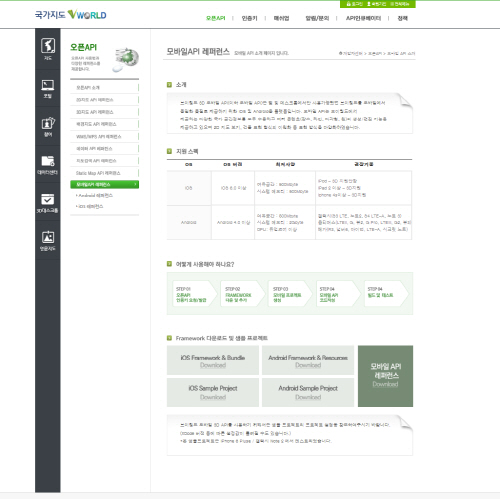Open 지오코더 API 레퍼런스 in the left menu
This screenshot has height=499, width=500.
[104, 161]
